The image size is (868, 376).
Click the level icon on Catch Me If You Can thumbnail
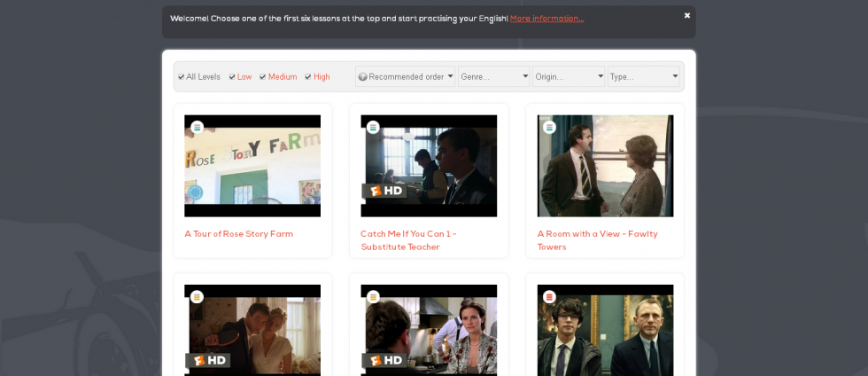[x=373, y=127]
